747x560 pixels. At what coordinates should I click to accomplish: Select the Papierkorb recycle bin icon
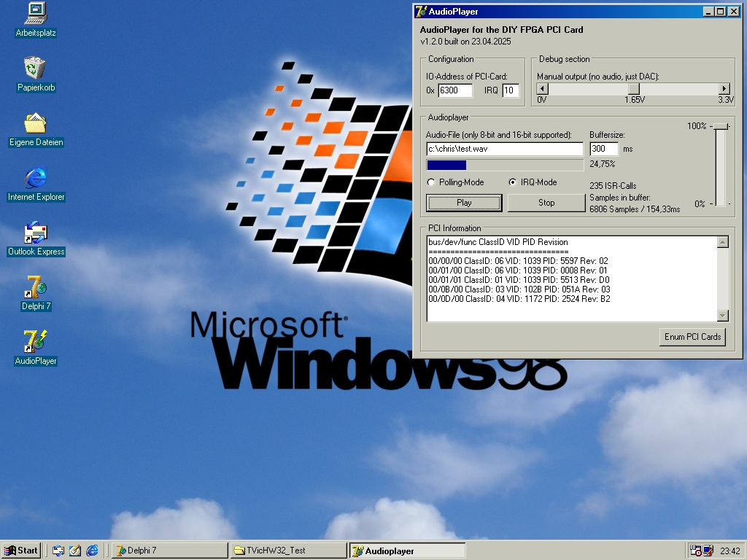[36, 74]
